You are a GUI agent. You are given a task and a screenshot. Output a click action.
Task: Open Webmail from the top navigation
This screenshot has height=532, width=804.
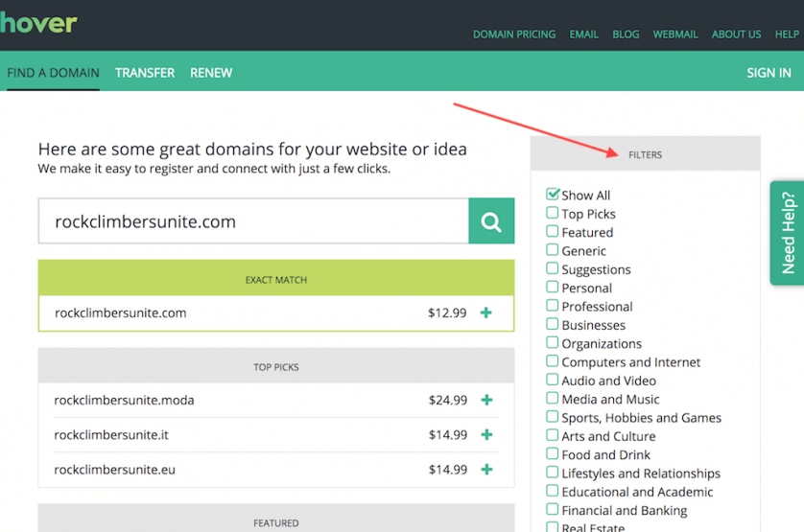coord(675,35)
